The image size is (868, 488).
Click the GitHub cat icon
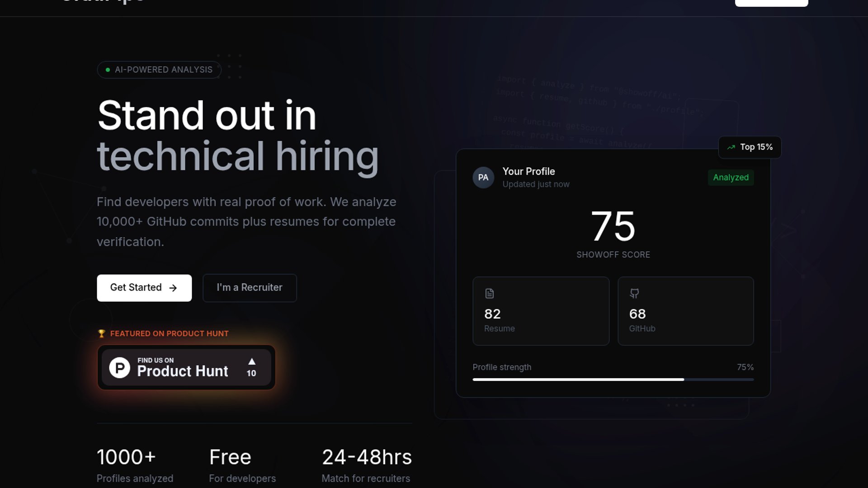tap(634, 294)
